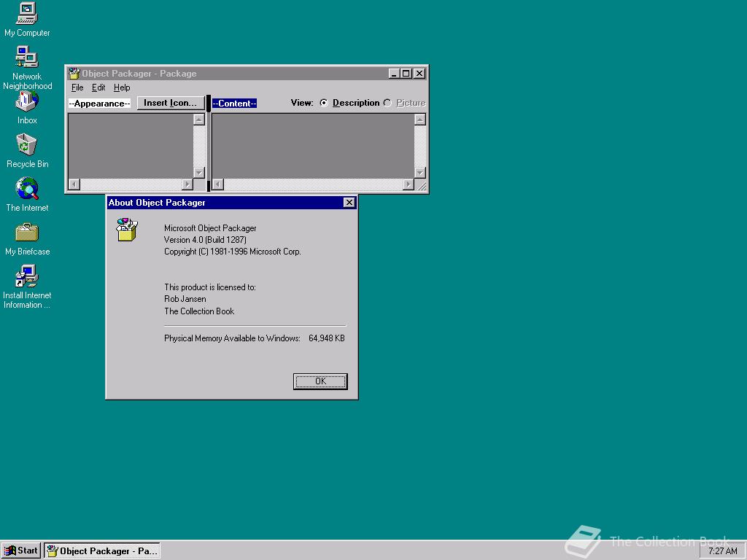The height and width of the screenshot is (560, 747).
Task: Click Content pane scroll left arrow
Action: point(217,184)
